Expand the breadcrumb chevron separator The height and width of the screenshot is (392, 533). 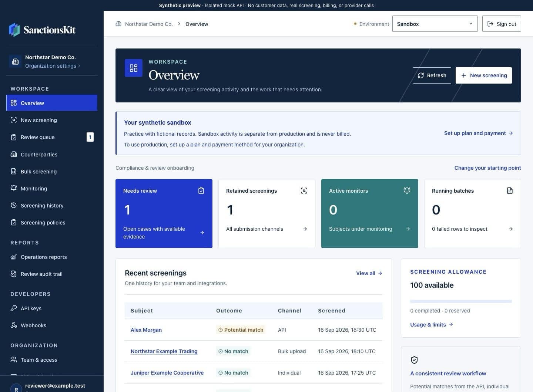[x=179, y=24]
